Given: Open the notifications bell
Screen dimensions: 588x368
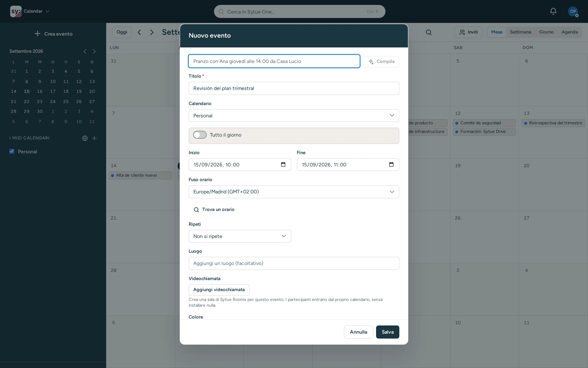Looking at the screenshot, I should click(553, 11).
